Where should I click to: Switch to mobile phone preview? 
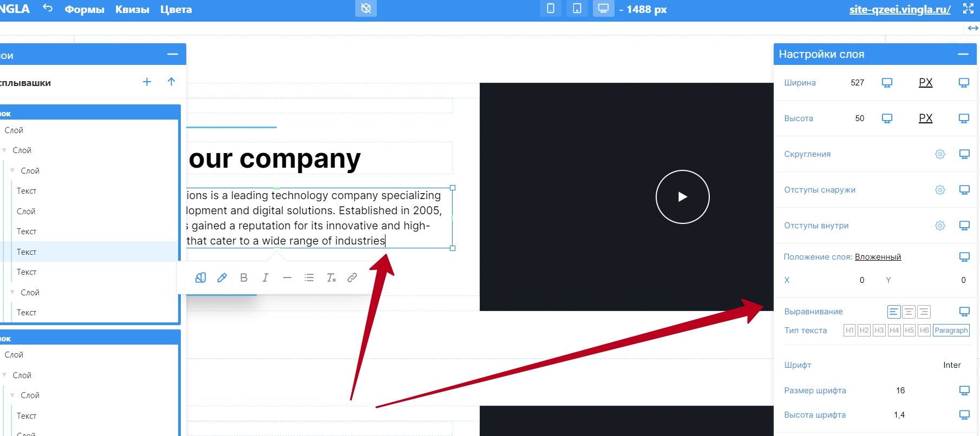click(x=550, y=9)
